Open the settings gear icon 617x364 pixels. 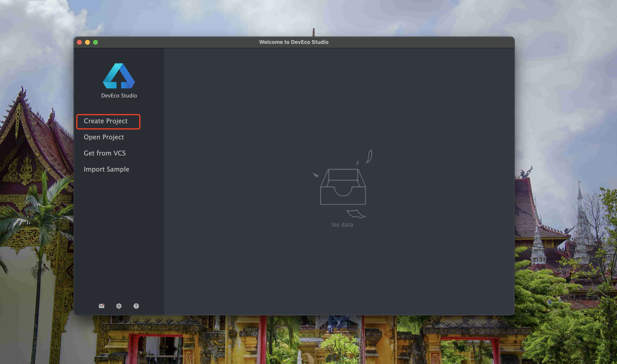(x=119, y=306)
